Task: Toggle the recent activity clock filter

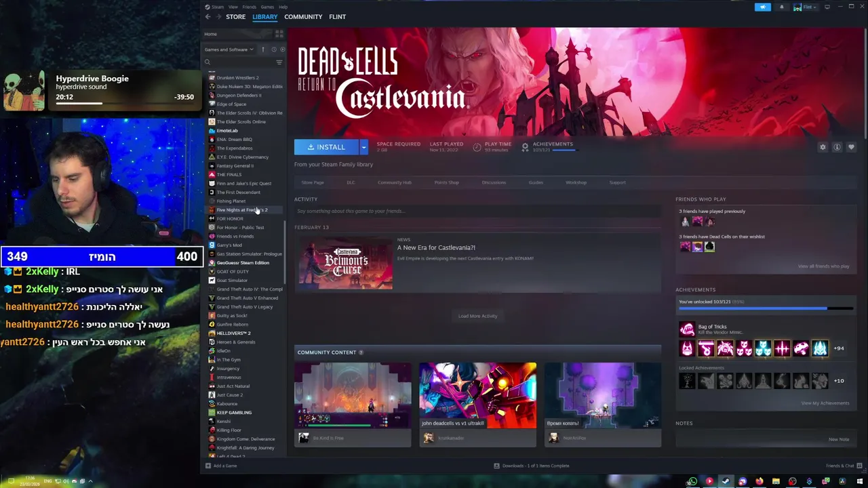Action: (x=273, y=49)
